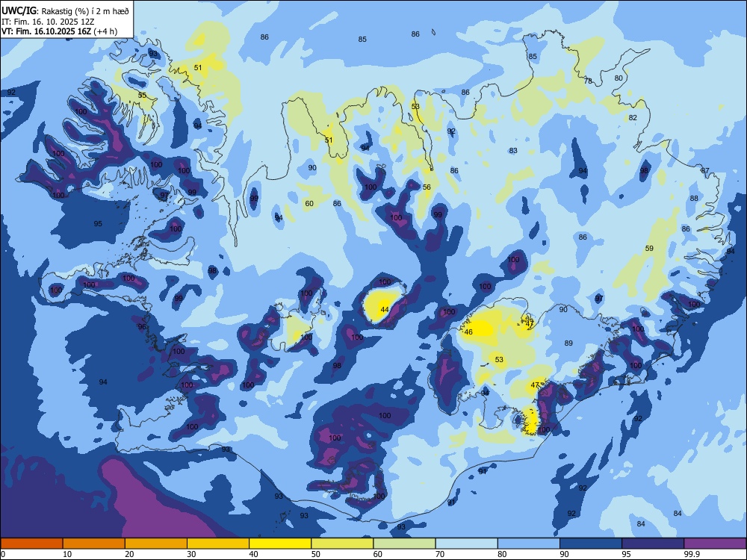The width and height of the screenshot is (747, 560).
Task: Pick the 20–30 amber legend swatch
Action: coord(156,544)
